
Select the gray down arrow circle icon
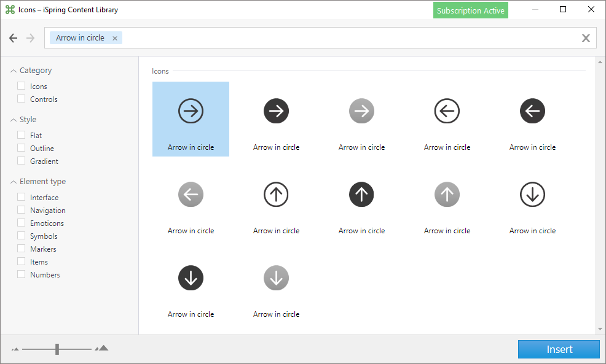point(276,278)
